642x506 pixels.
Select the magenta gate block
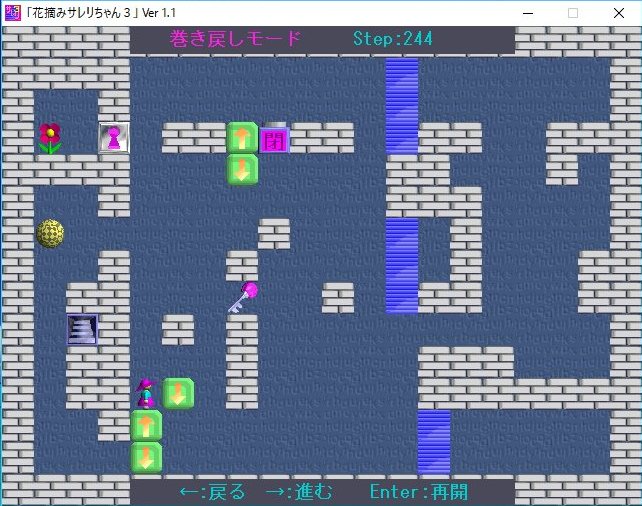click(x=274, y=138)
